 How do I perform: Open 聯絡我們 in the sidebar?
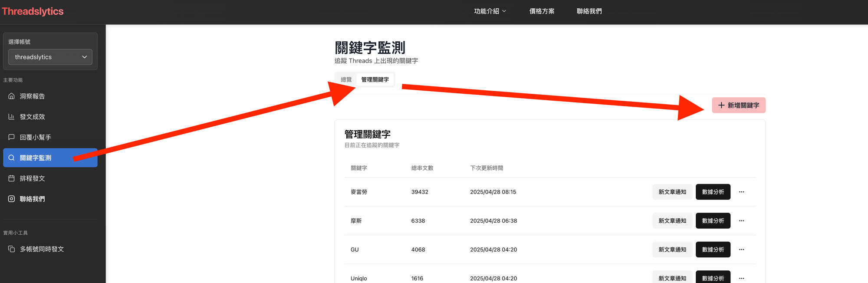click(x=50, y=199)
